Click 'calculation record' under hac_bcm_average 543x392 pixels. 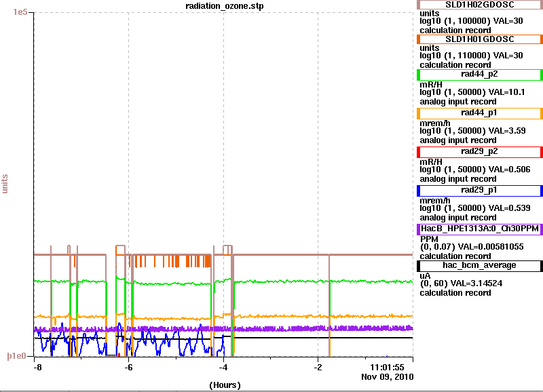(x=455, y=293)
